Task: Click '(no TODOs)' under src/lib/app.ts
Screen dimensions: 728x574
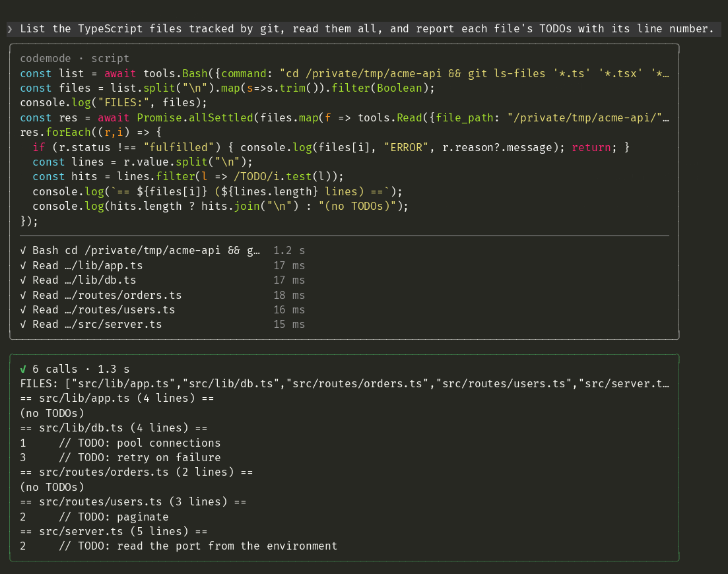Action: coord(52,413)
